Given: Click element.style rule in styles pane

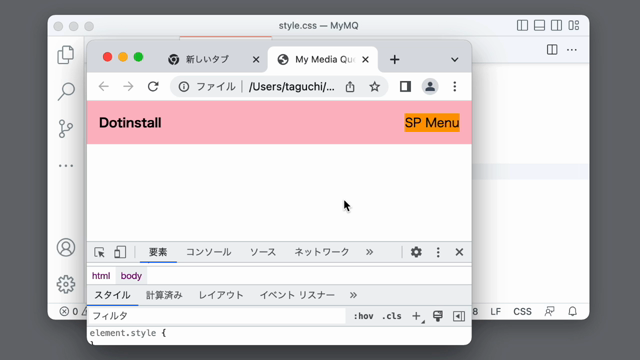Looking at the screenshot, I should tap(128, 333).
